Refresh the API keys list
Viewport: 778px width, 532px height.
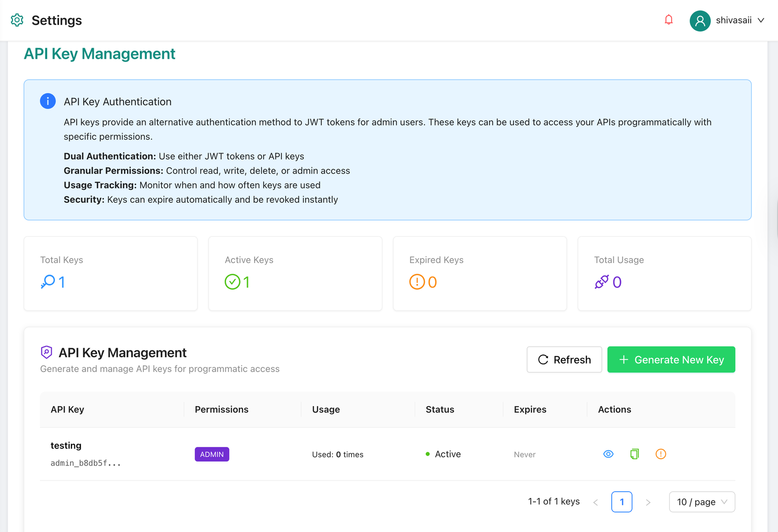564,359
